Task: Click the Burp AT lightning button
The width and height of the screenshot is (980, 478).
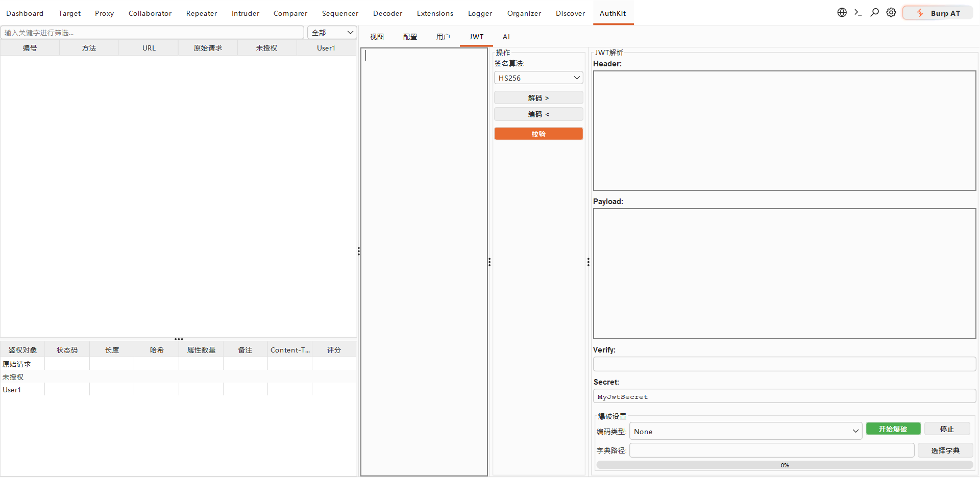Action: [x=938, y=13]
